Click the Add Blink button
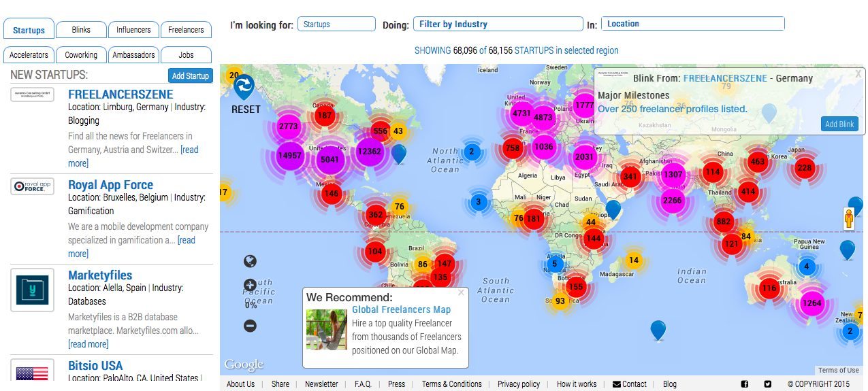 click(x=839, y=124)
